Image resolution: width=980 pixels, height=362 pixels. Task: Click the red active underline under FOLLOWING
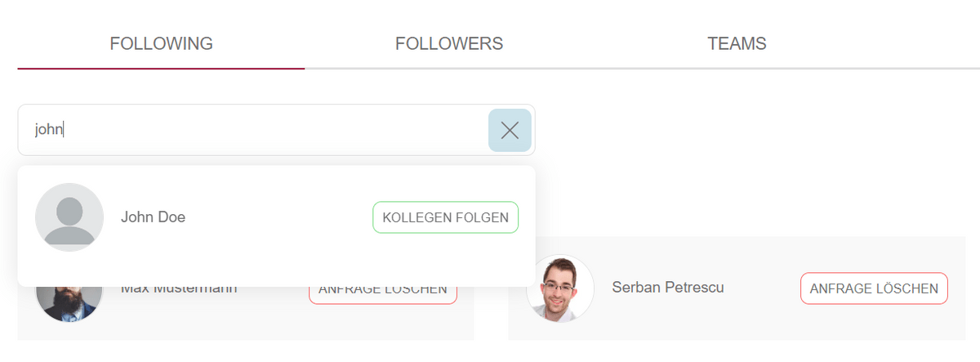(161, 68)
